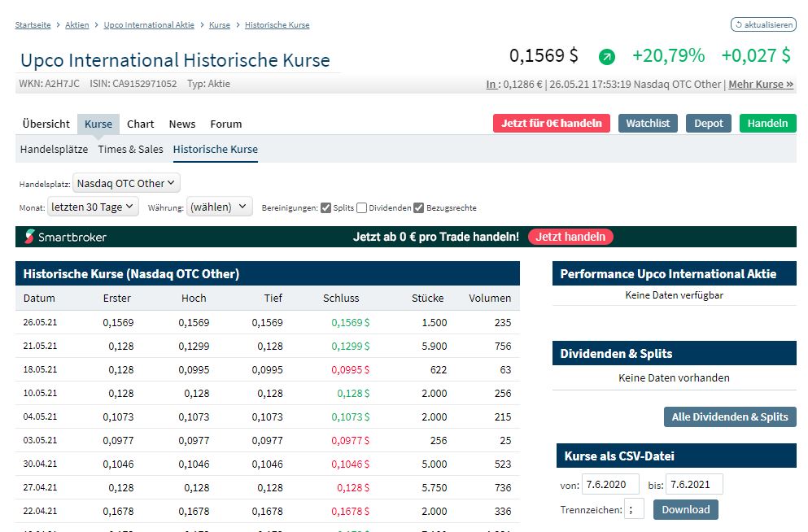The image size is (808, 532).
Task: Follow the Mehr Kurse link
Action: pyautogui.click(x=760, y=84)
